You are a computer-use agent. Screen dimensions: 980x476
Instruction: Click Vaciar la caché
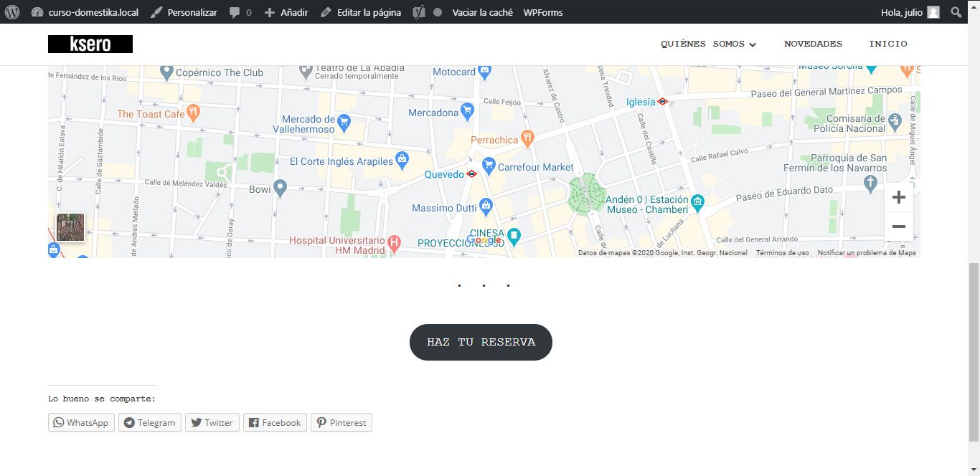[482, 12]
